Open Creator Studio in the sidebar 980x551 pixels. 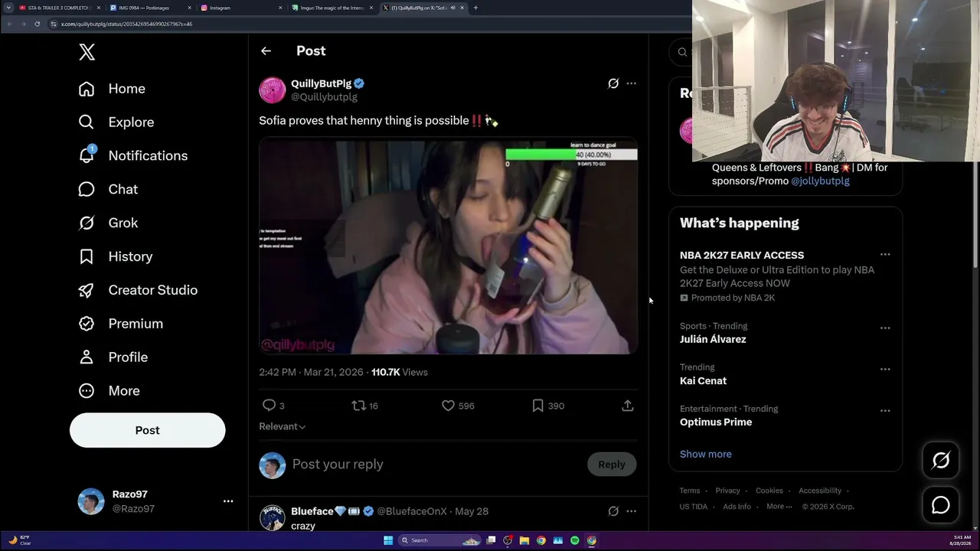coord(138,290)
